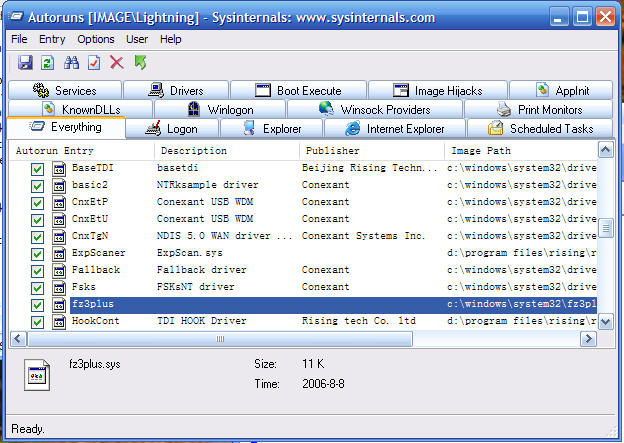Viewport: 624px width, 443px height.
Task: Click the Fallback entry driver icon
Action: click(x=59, y=271)
